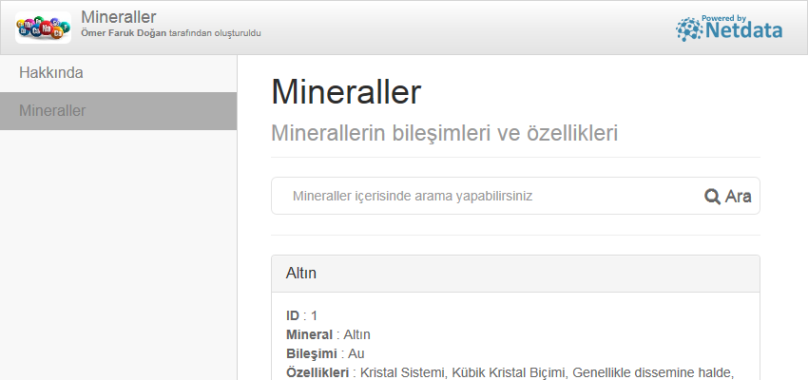Click the magnifier Ara search button
This screenshot has height=380, width=808.
coord(728,196)
